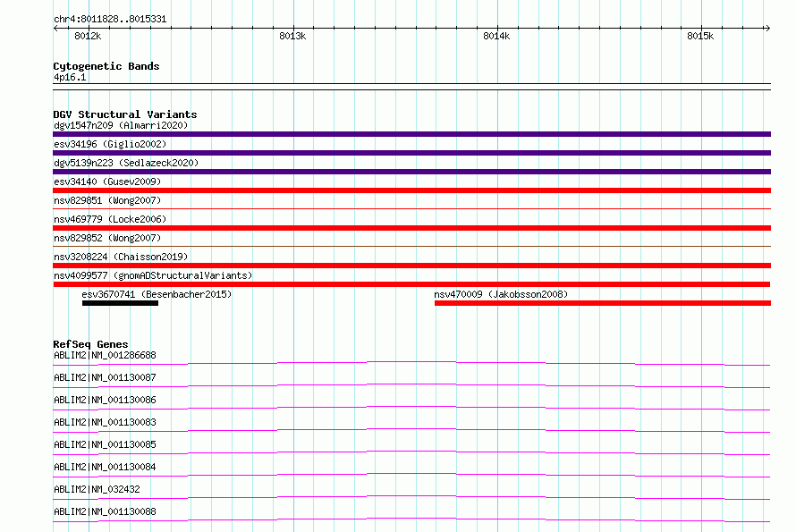The image size is (796, 532).
Task: Open the DGV Structural Variants track title
Action: (125, 114)
